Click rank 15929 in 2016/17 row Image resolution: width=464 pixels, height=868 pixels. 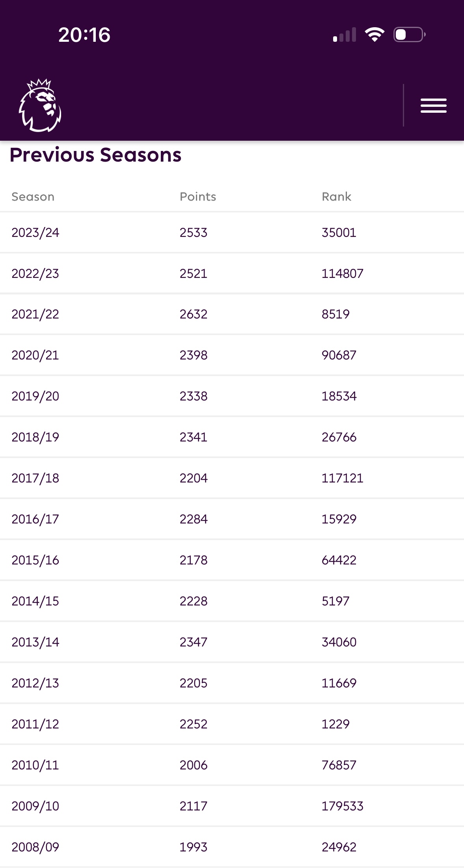coord(339,519)
